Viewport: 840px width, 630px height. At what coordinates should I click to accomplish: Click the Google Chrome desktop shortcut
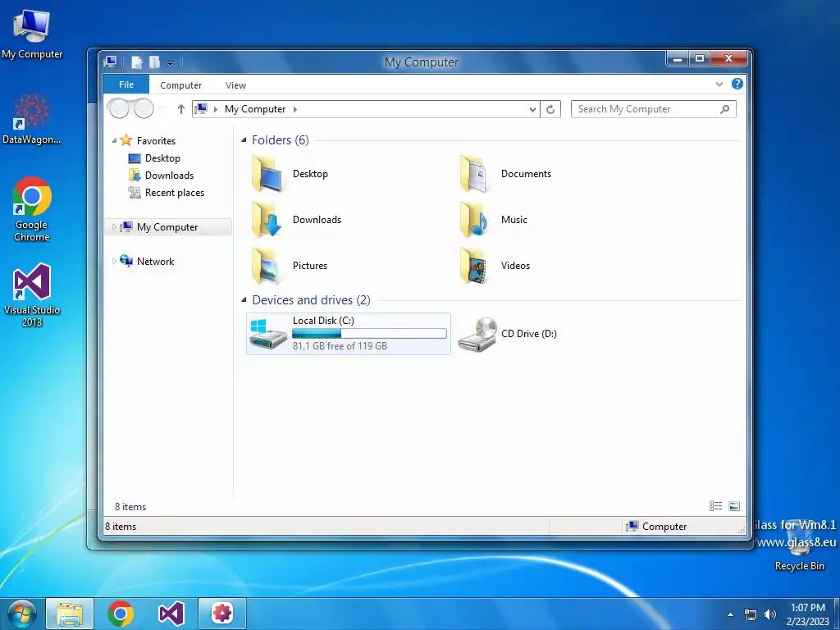pyautogui.click(x=32, y=209)
